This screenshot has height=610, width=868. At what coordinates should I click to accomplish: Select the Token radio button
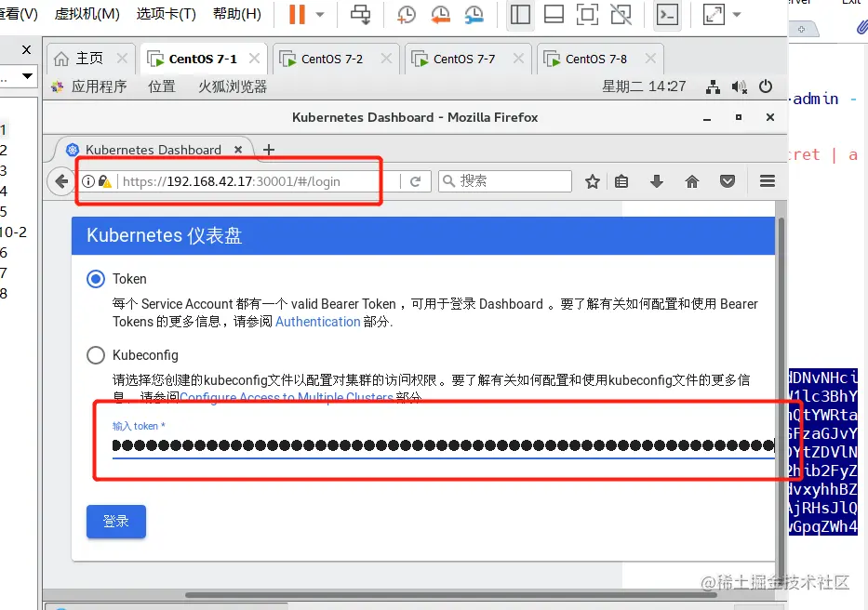click(x=95, y=278)
